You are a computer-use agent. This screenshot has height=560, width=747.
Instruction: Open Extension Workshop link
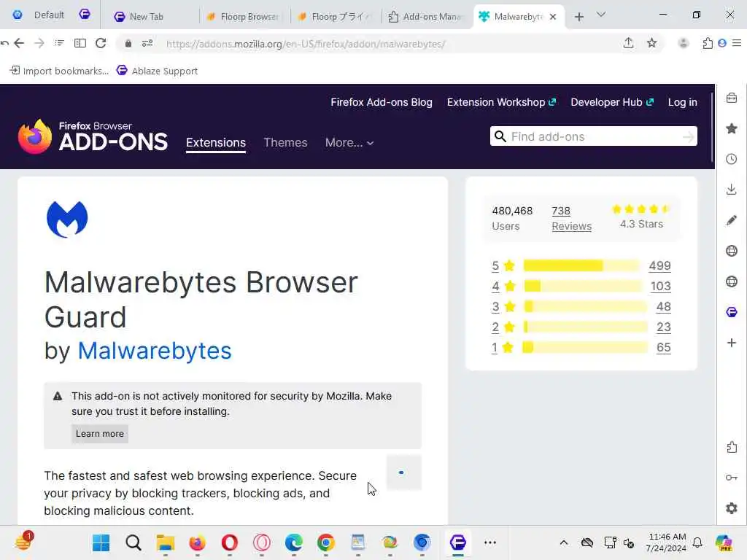pos(501,102)
